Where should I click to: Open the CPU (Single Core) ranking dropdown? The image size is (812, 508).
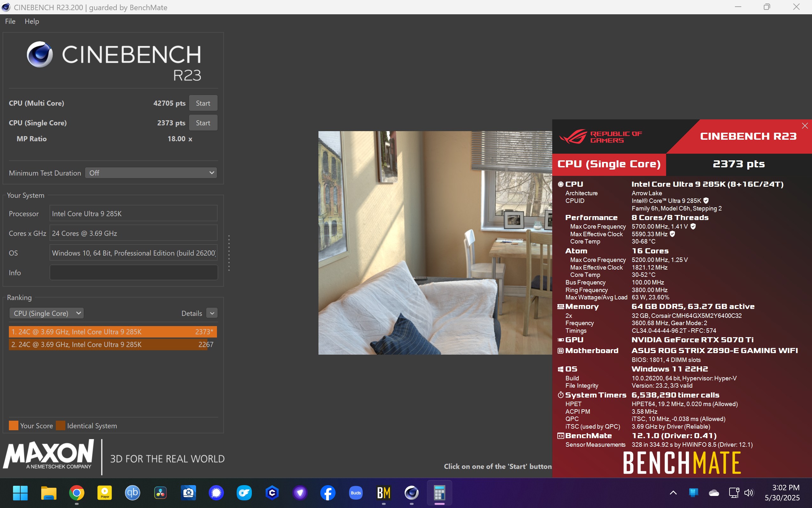pos(46,313)
